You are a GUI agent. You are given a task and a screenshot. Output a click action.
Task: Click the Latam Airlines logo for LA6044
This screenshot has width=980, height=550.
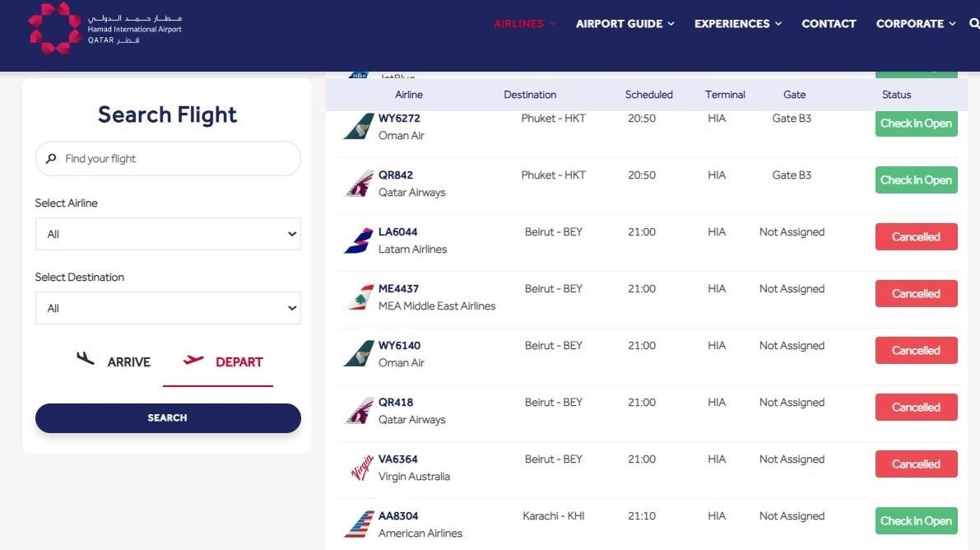359,240
